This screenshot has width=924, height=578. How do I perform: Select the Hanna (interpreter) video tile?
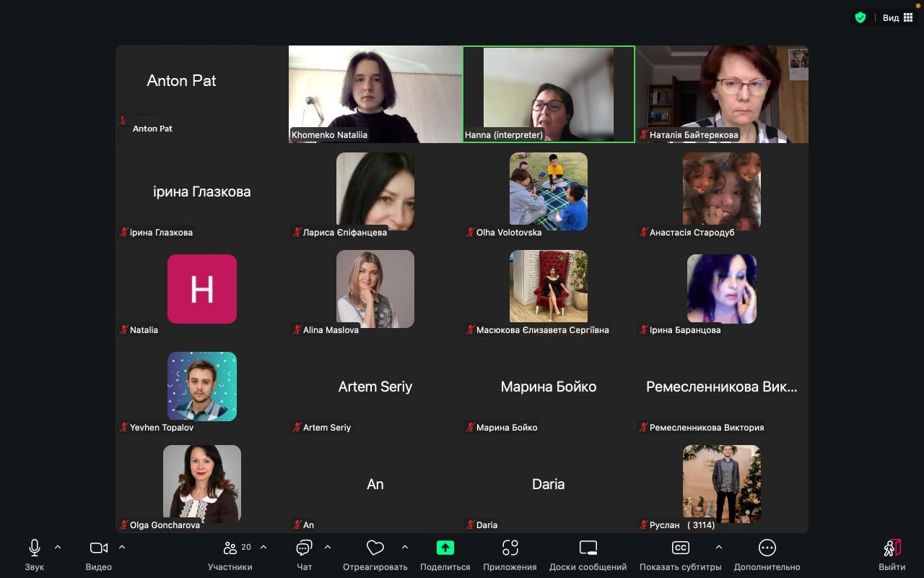(x=549, y=94)
